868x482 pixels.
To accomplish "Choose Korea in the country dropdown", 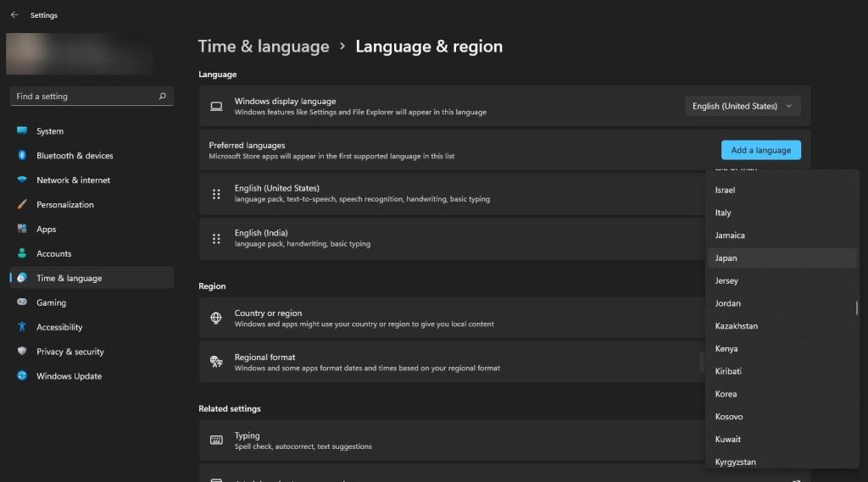I will click(726, 394).
